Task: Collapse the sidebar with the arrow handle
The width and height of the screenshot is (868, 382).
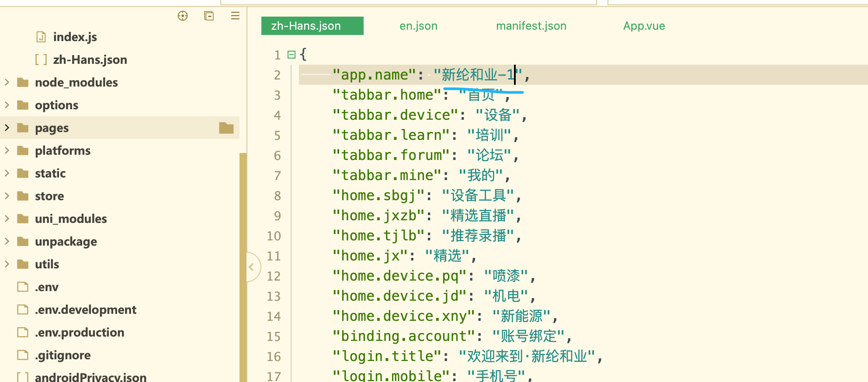Action: coord(252,267)
